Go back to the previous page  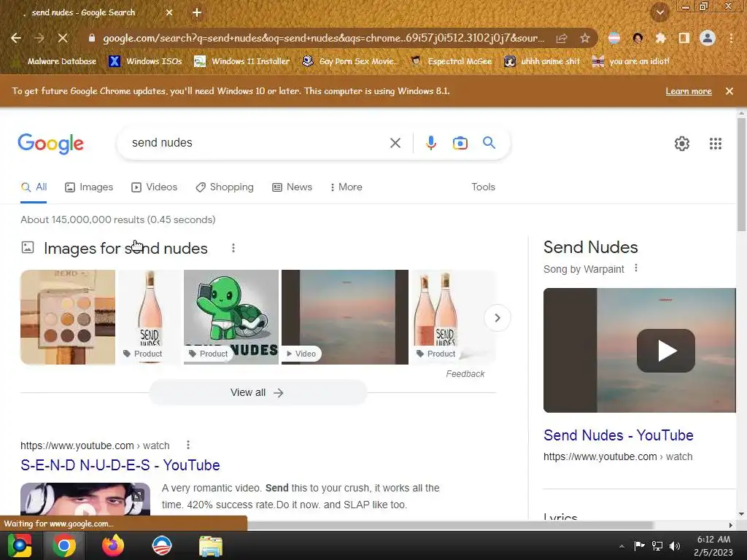(x=16, y=38)
